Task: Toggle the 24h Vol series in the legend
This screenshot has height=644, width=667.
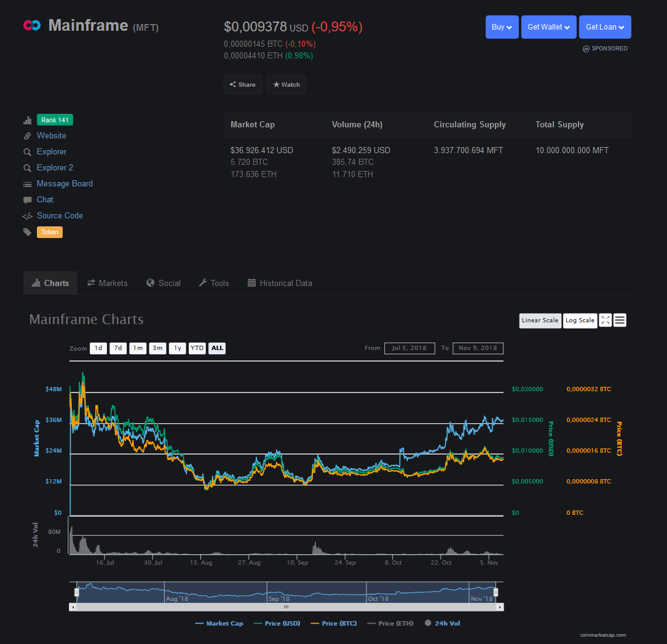Action: [443, 623]
